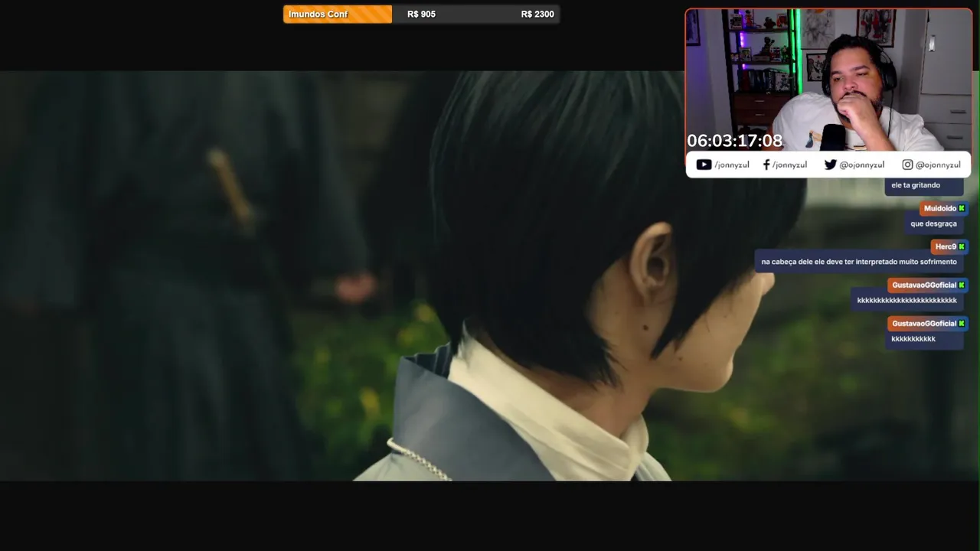The width and height of the screenshot is (980, 551).
Task: Click the @ojonnyzul handle next to Instagram icon
Action: click(x=938, y=165)
